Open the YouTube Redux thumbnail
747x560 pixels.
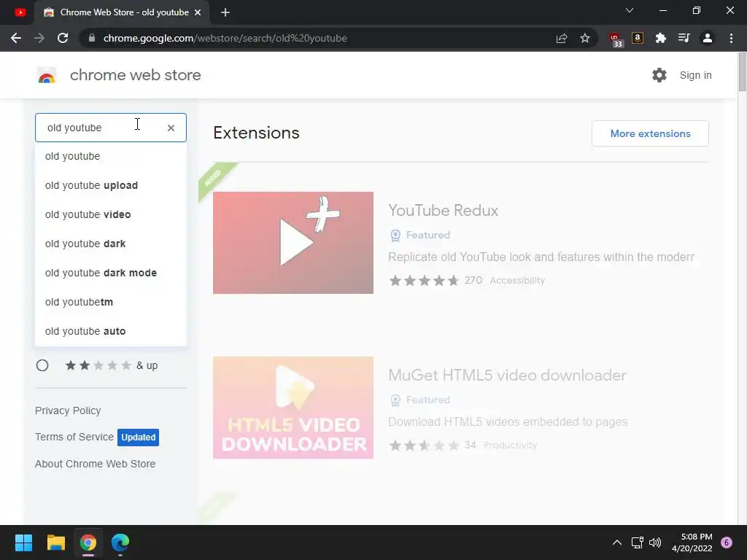[x=293, y=243]
